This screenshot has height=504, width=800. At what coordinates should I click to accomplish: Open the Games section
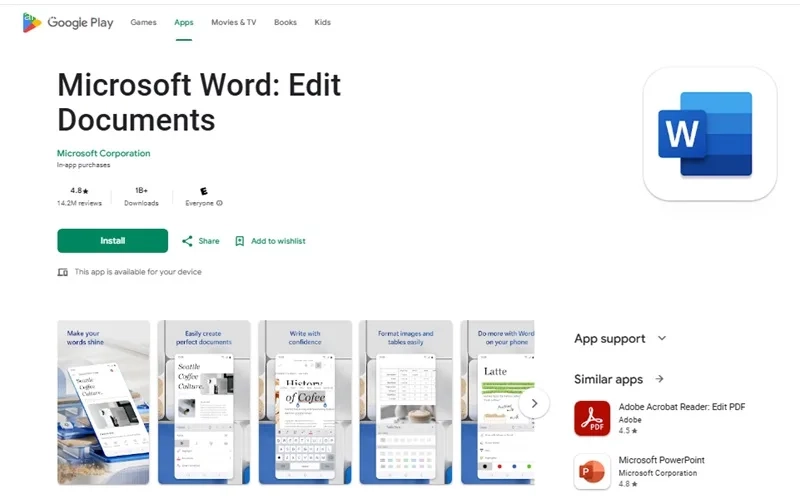[x=143, y=22]
